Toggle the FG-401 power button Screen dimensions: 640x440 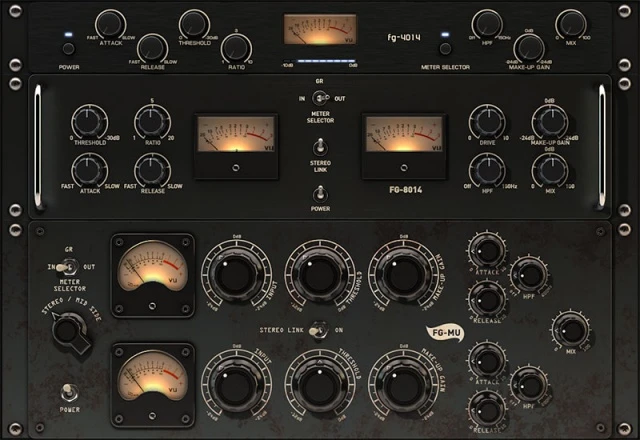[x=68, y=47]
